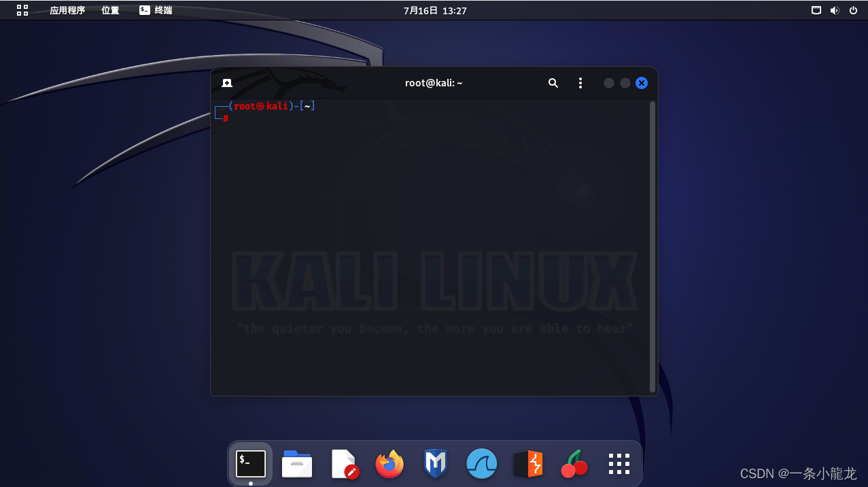Open the 应用程序 menu
868x487 pixels.
(67, 10)
